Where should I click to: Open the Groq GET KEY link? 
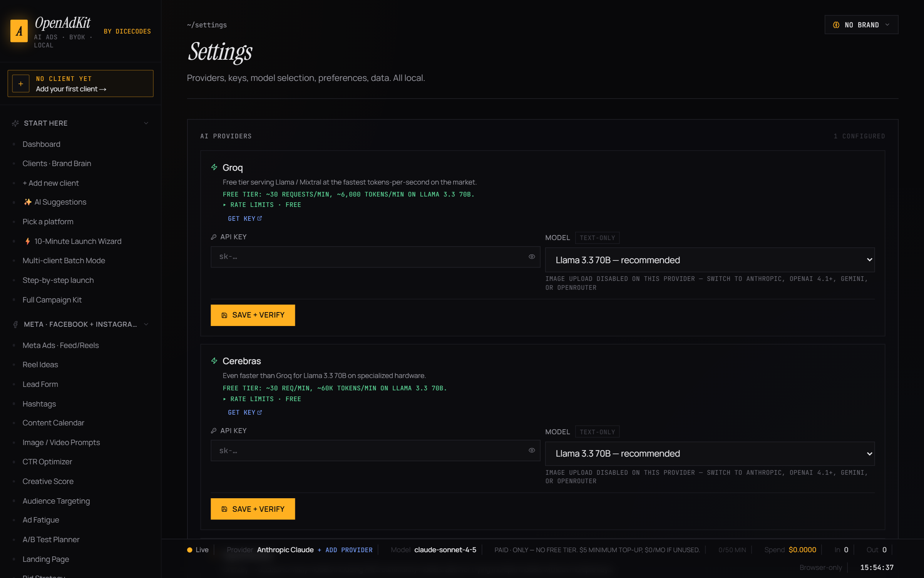click(245, 218)
